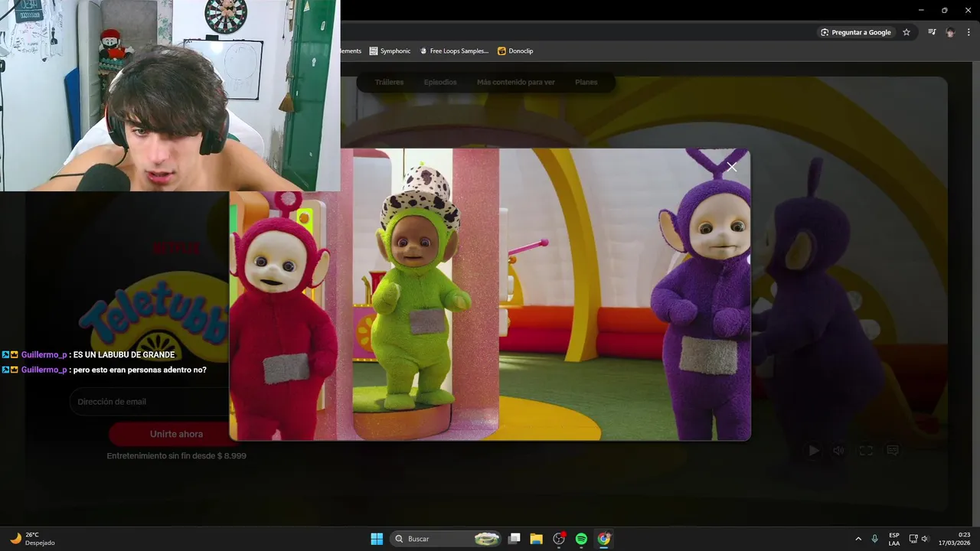Open Más contenido para ver tab

pyautogui.click(x=516, y=82)
